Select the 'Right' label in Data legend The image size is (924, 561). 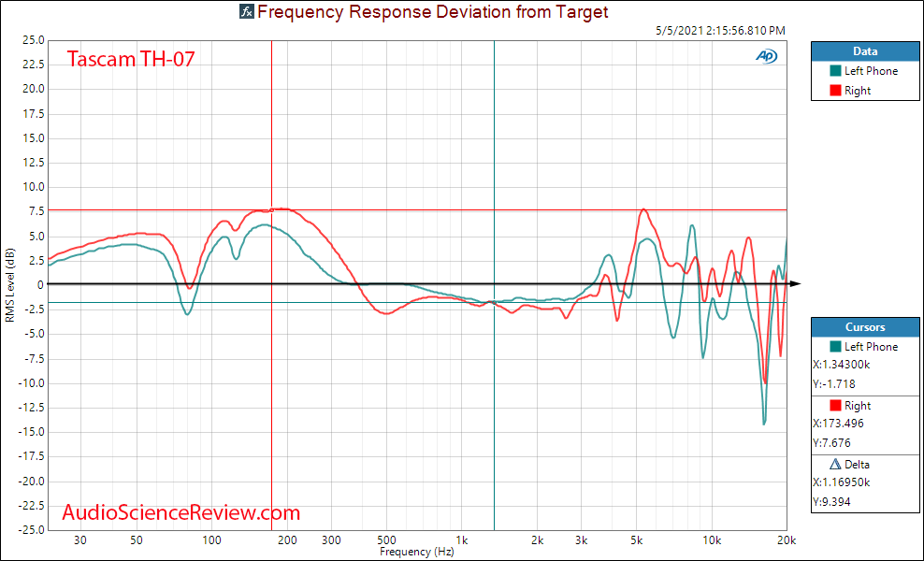pos(858,91)
